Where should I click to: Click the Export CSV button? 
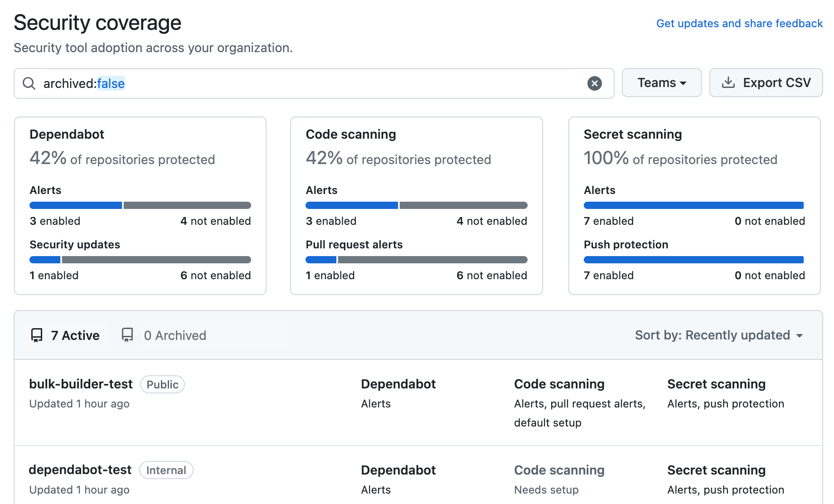766,82
